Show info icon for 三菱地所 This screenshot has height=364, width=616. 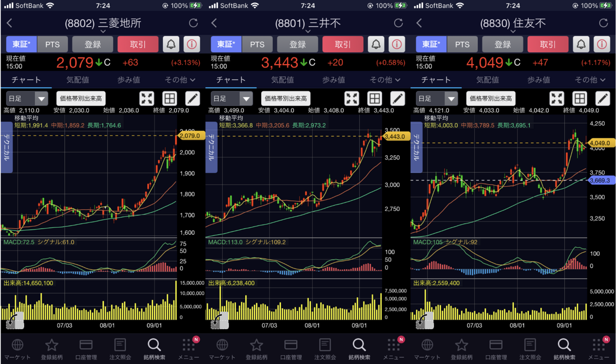(192, 45)
